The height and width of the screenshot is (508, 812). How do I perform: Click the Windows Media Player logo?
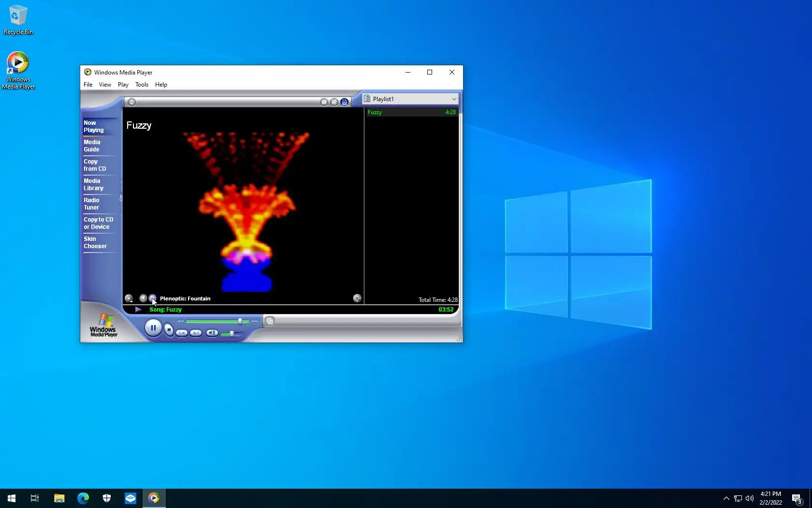pyautogui.click(x=103, y=325)
